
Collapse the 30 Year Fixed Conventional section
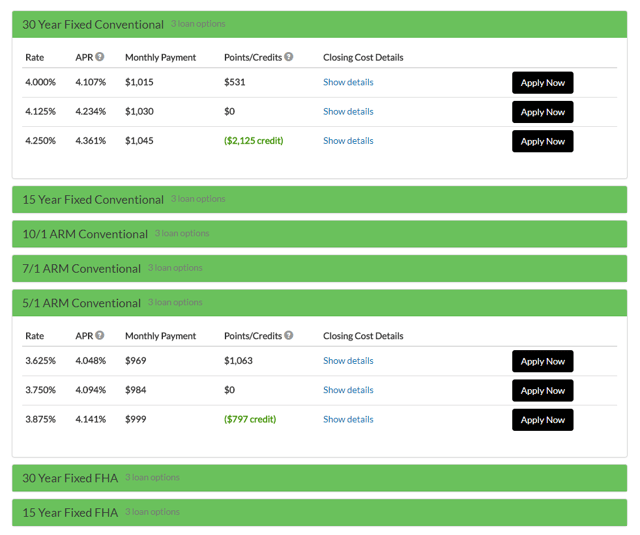click(x=320, y=24)
